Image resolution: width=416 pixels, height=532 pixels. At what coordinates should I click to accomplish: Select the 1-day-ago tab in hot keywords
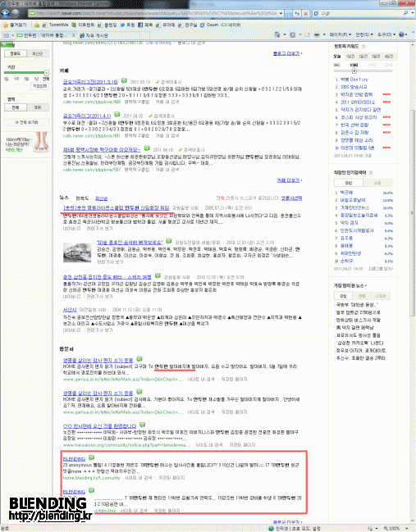(350, 57)
